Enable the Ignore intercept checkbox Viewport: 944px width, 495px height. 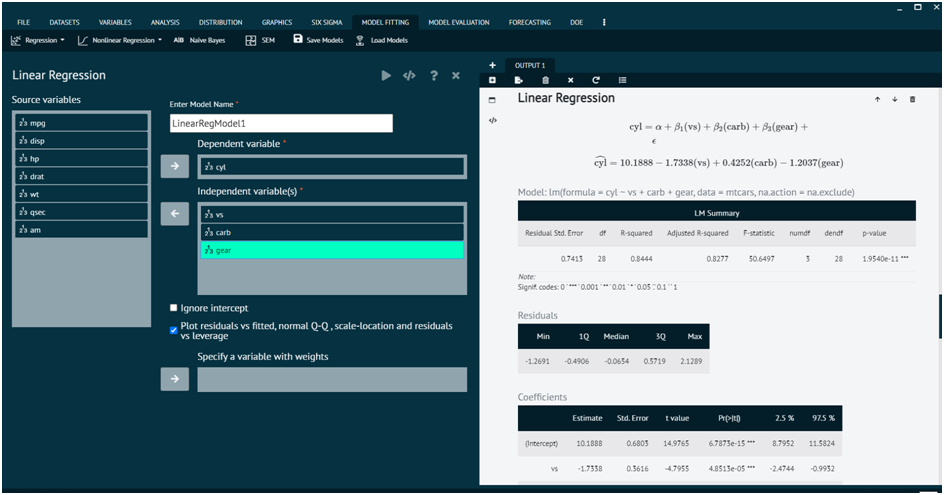pyautogui.click(x=174, y=308)
